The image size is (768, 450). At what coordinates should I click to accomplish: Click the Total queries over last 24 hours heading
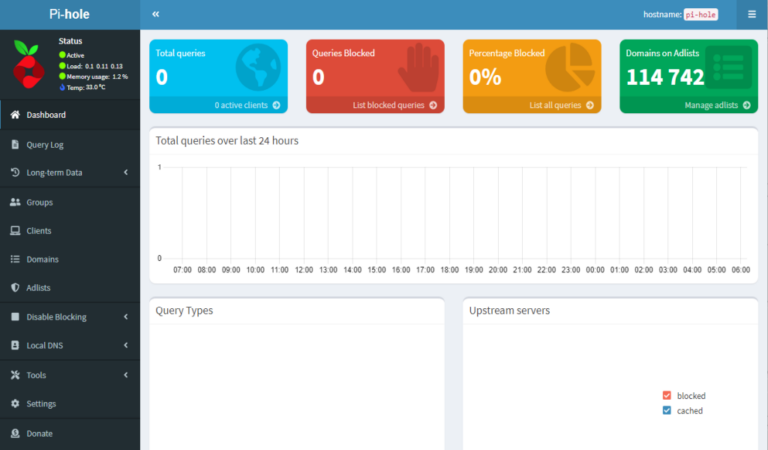tap(227, 141)
